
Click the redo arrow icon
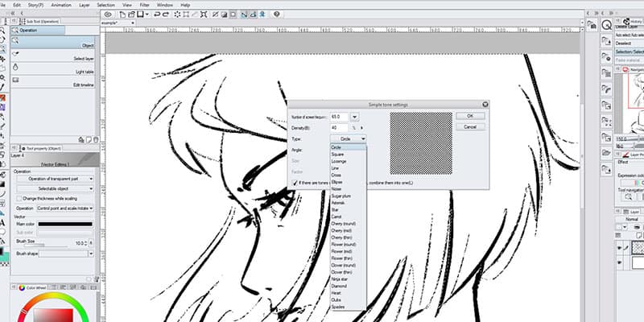coord(166,14)
